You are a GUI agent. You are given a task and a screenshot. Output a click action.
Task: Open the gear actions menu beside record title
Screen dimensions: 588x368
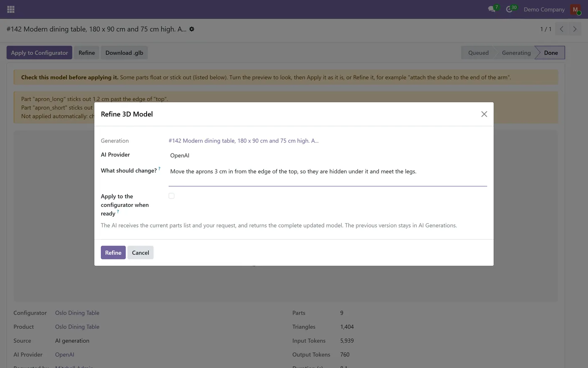click(x=192, y=29)
